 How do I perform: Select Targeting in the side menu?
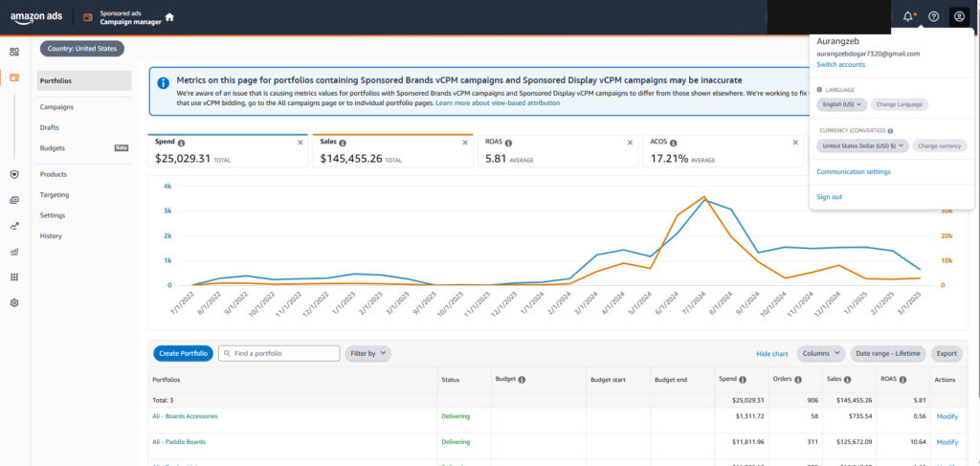pos(55,194)
